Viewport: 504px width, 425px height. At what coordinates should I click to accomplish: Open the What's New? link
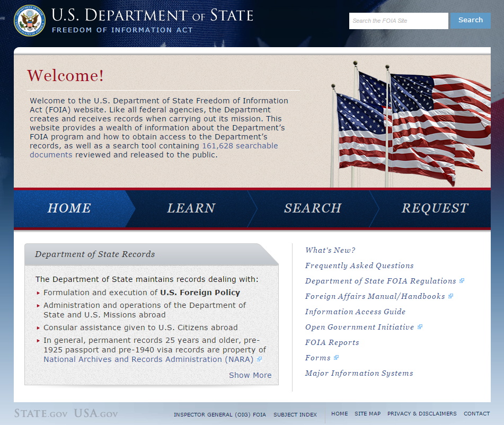tap(330, 250)
